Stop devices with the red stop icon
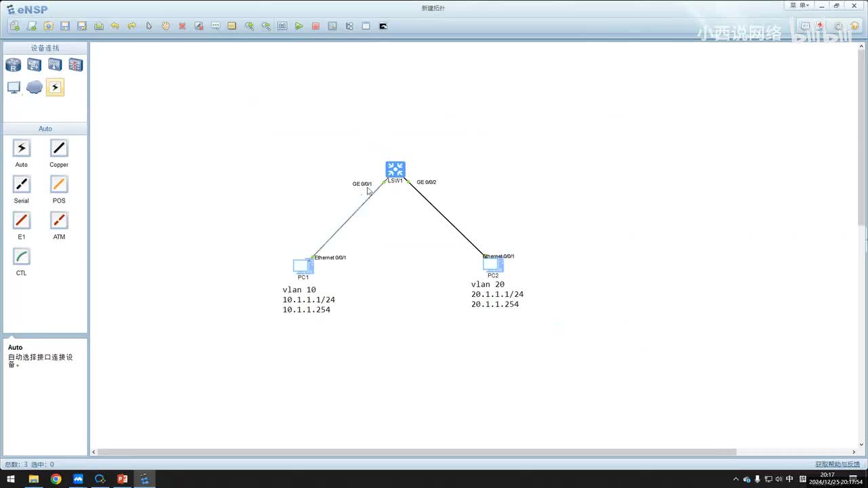This screenshot has width=868, height=488. point(316,26)
